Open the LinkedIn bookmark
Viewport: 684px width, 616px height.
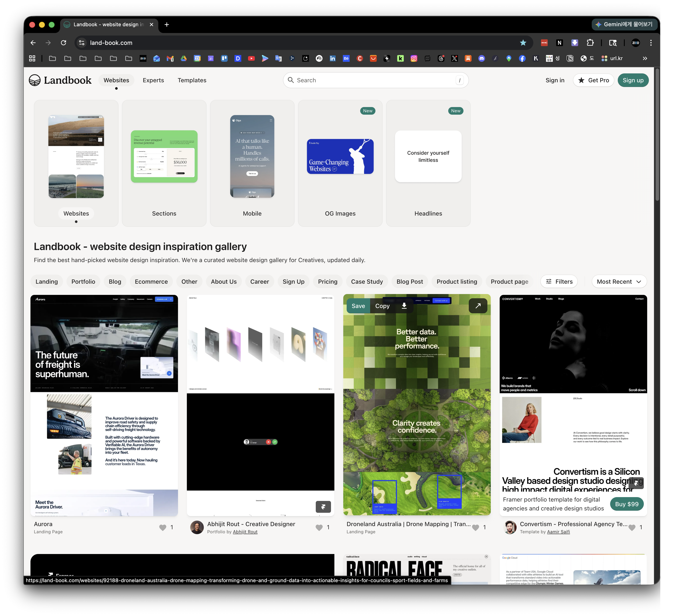[x=332, y=59]
